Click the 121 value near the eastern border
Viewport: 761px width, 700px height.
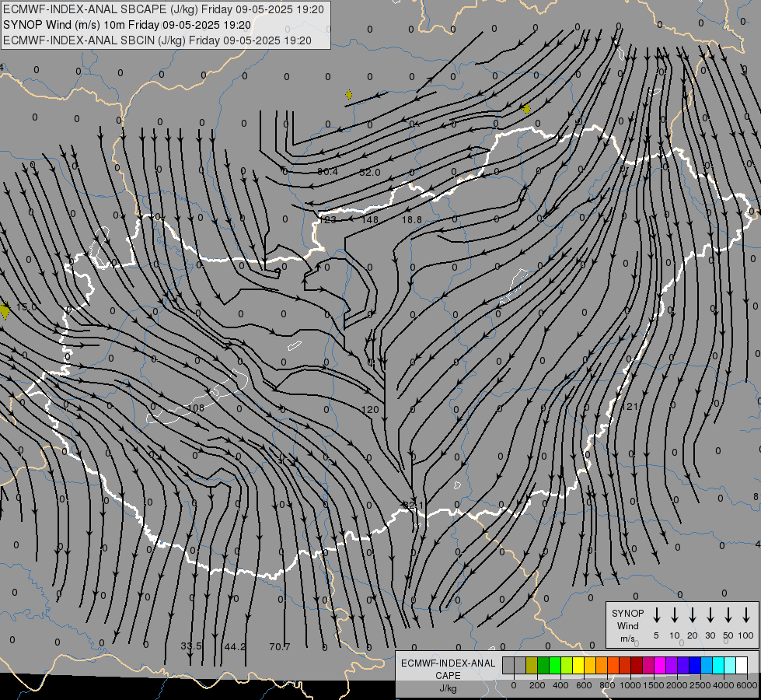(x=630, y=407)
